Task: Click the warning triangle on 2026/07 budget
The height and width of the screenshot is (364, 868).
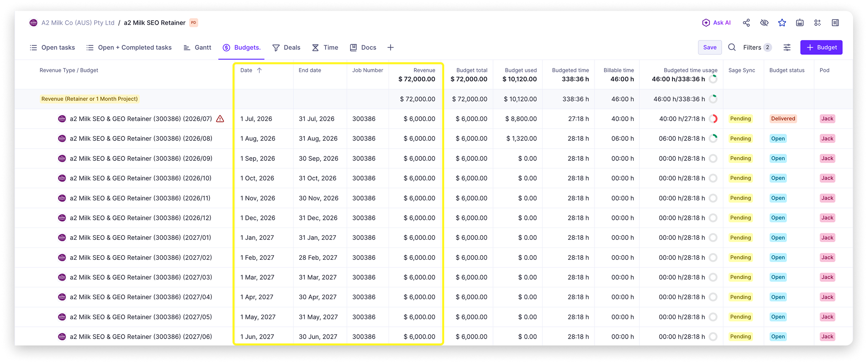Action: (x=220, y=119)
